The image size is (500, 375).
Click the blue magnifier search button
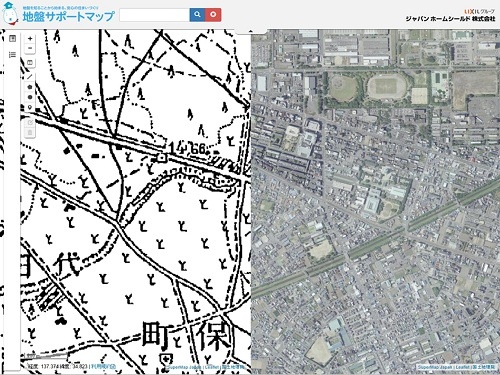click(x=197, y=15)
